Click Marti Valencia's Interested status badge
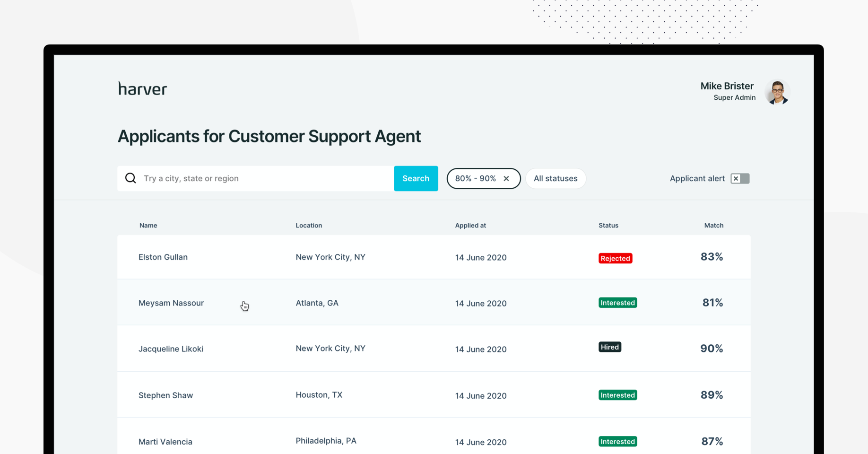868x454 pixels. 617,441
